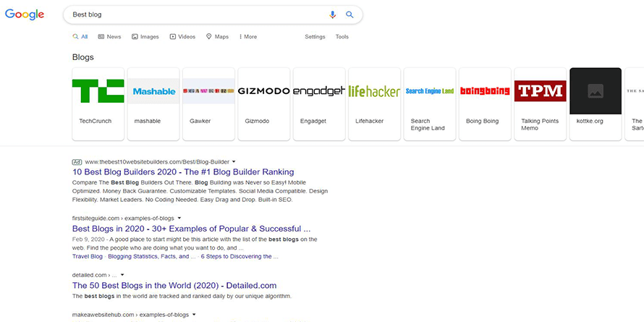Expand dropdown arrow next to detailed.com URL

pyautogui.click(x=122, y=275)
